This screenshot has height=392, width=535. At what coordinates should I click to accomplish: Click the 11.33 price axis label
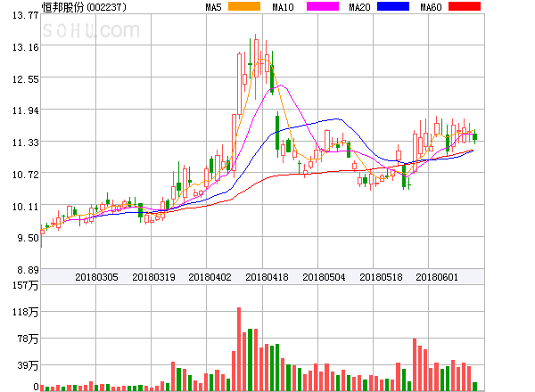click(26, 143)
